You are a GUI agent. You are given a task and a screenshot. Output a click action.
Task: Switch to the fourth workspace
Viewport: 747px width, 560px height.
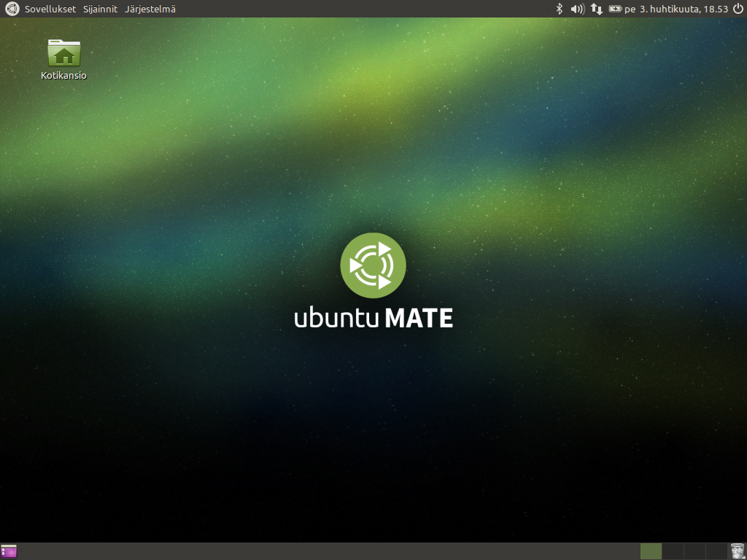point(716,551)
